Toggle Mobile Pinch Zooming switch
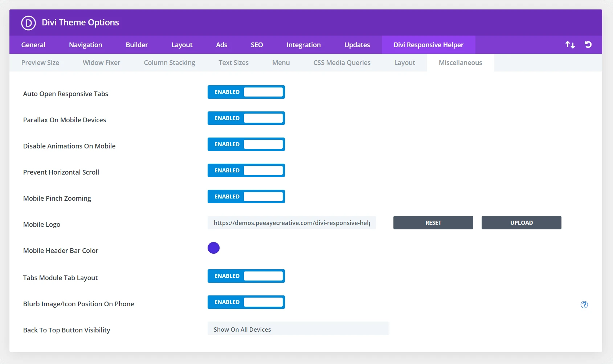 pyautogui.click(x=246, y=197)
